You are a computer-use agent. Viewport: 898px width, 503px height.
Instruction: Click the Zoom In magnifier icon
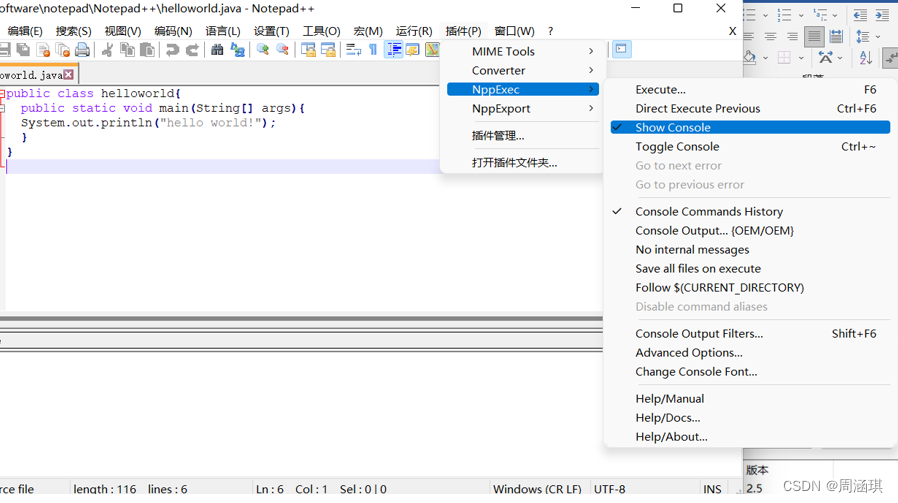tap(262, 50)
